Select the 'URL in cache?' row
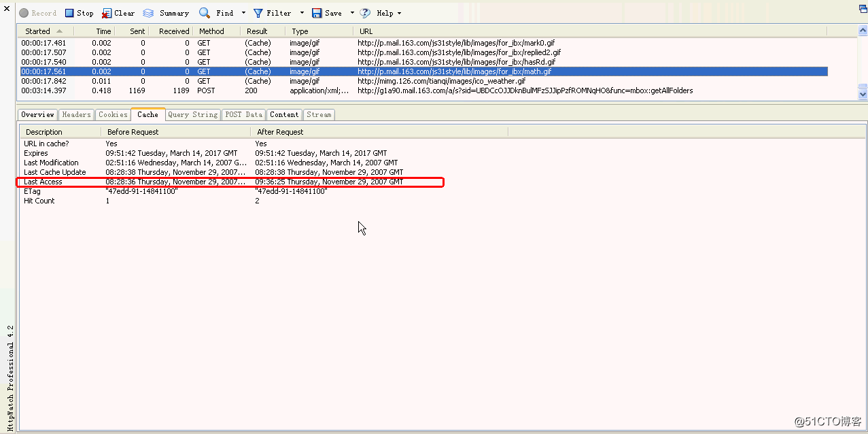868x434 pixels. coord(265,144)
